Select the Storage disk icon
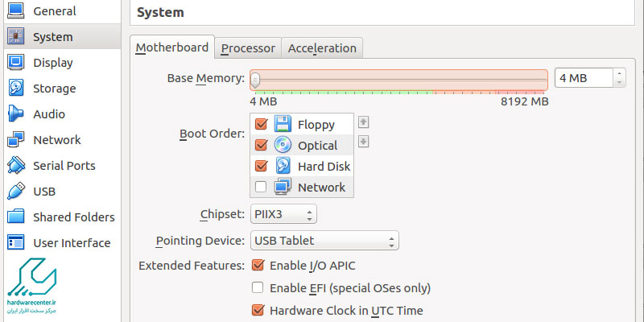 pos(16,89)
